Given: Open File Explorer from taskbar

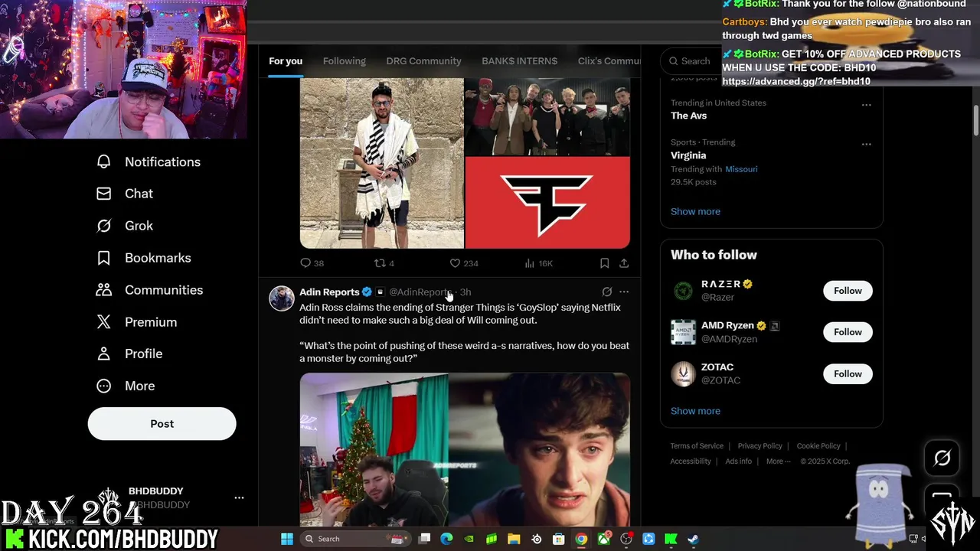Looking at the screenshot, I should pyautogui.click(x=514, y=539).
